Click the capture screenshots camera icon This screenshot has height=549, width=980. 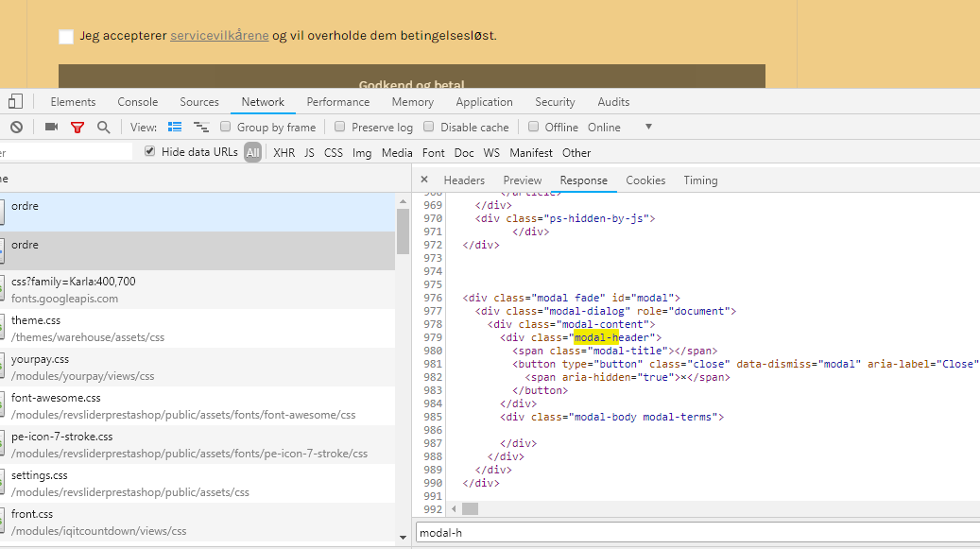point(51,128)
